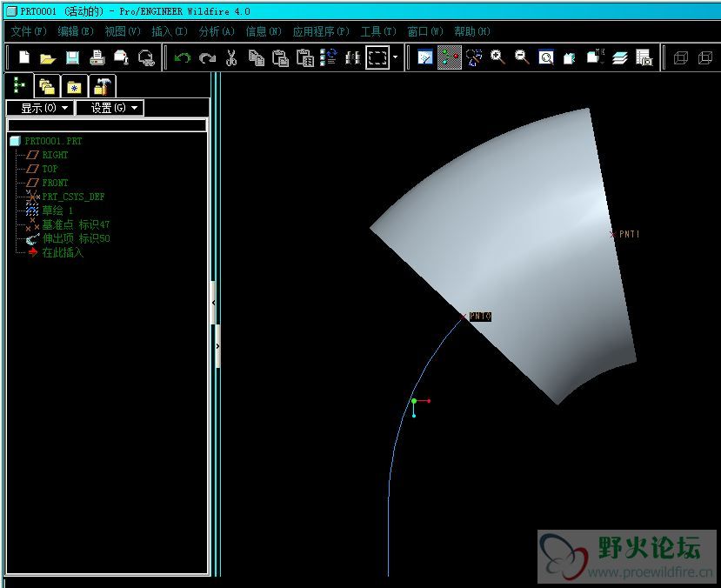Select PRT_CSYS_DEF coordinate system

coord(73,197)
